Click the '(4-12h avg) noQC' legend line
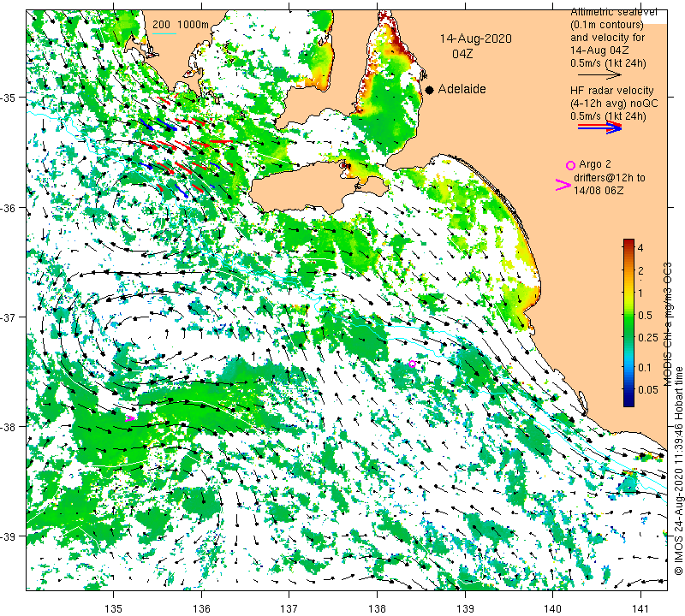The width and height of the screenshot is (685, 616). pyautogui.click(x=614, y=104)
